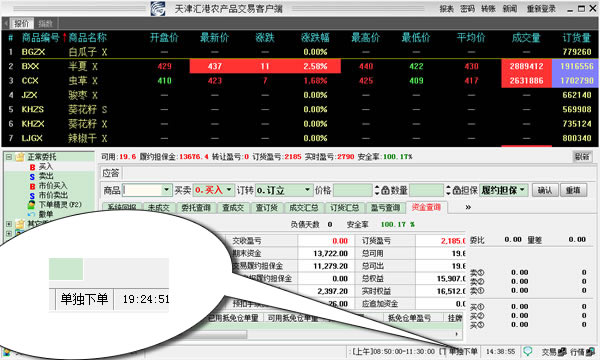Click the application logo in title bar

click(x=158, y=8)
